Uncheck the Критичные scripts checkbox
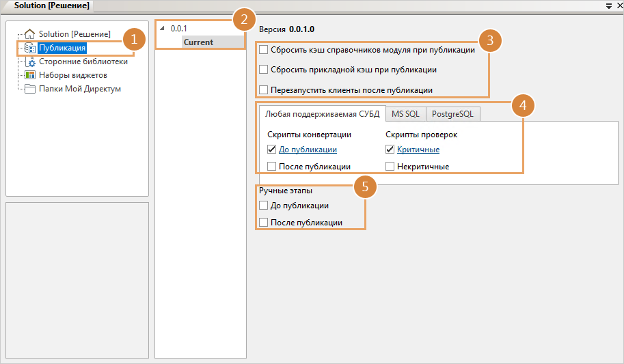This screenshot has width=624, height=364. click(390, 150)
